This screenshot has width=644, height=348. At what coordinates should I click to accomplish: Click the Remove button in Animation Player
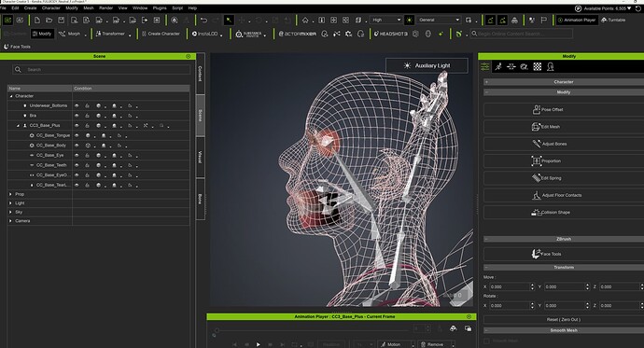(435, 344)
